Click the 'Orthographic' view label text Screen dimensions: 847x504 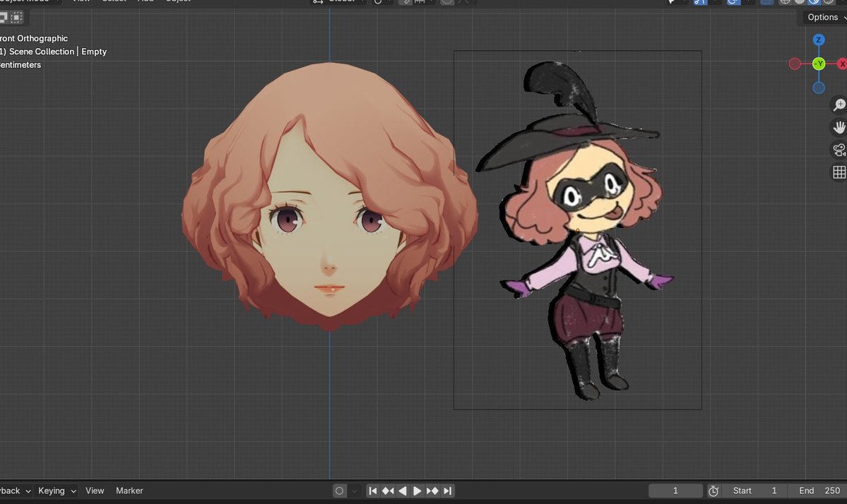pos(42,38)
